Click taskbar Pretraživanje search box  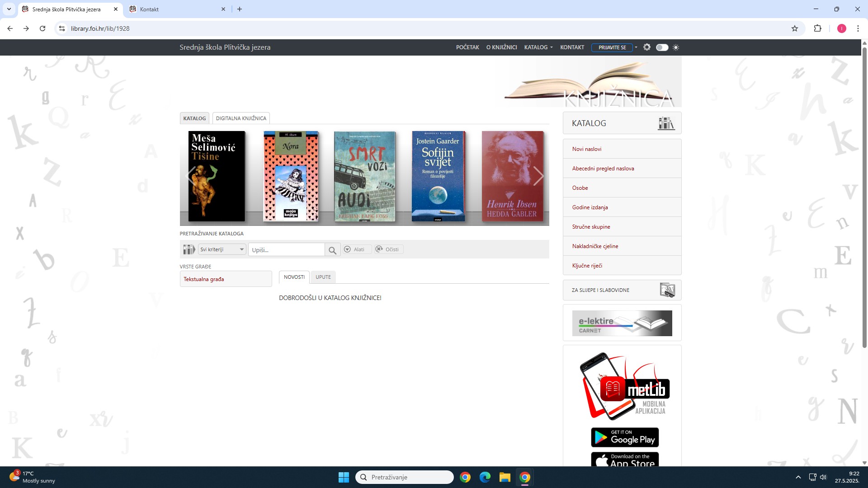tap(405, 477)
